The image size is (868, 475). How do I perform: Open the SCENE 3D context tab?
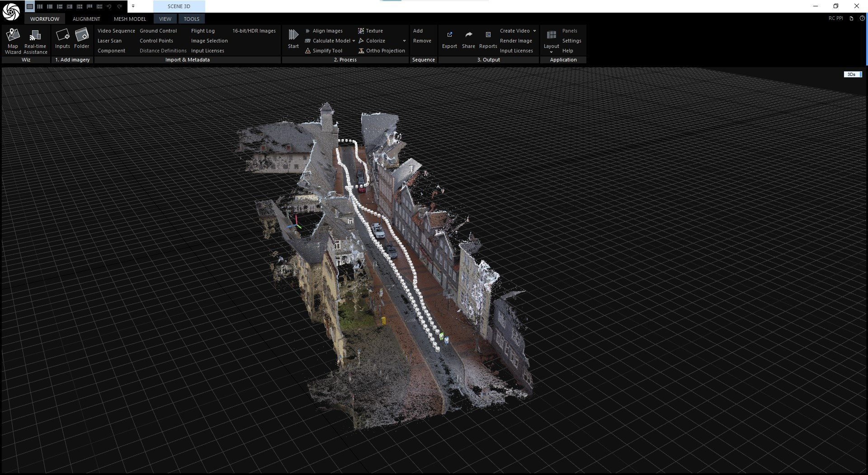179,6
